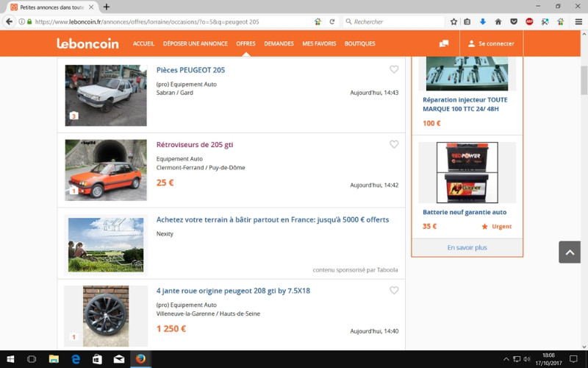Click contenu sponsorisé par Taboola text
588x368 pixels.
(355, 269)
